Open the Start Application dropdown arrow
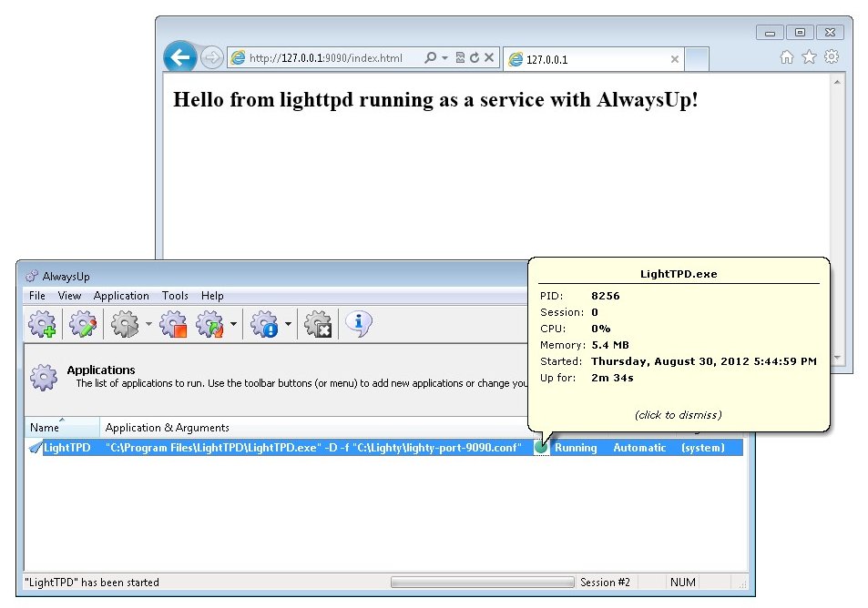 pos(148,324)
